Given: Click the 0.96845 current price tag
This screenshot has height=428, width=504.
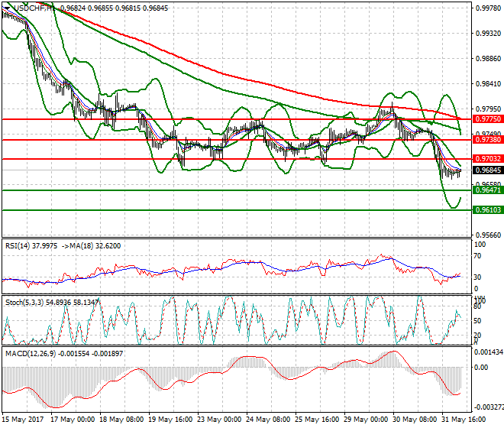Looking at the screenshot, I should point(482,170).
